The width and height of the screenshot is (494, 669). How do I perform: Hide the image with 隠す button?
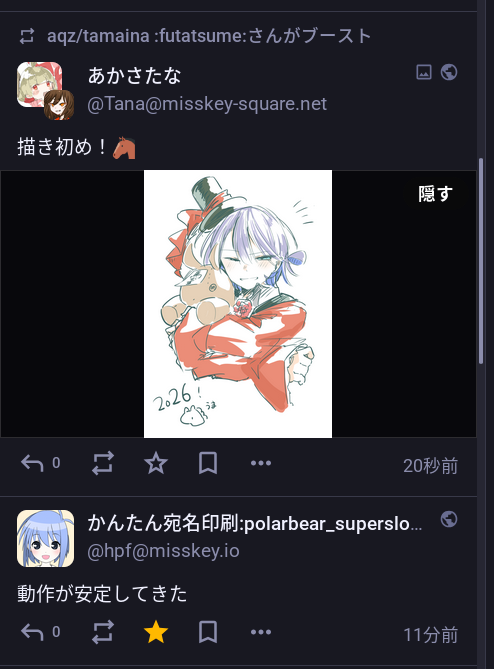tap(435, 194)
